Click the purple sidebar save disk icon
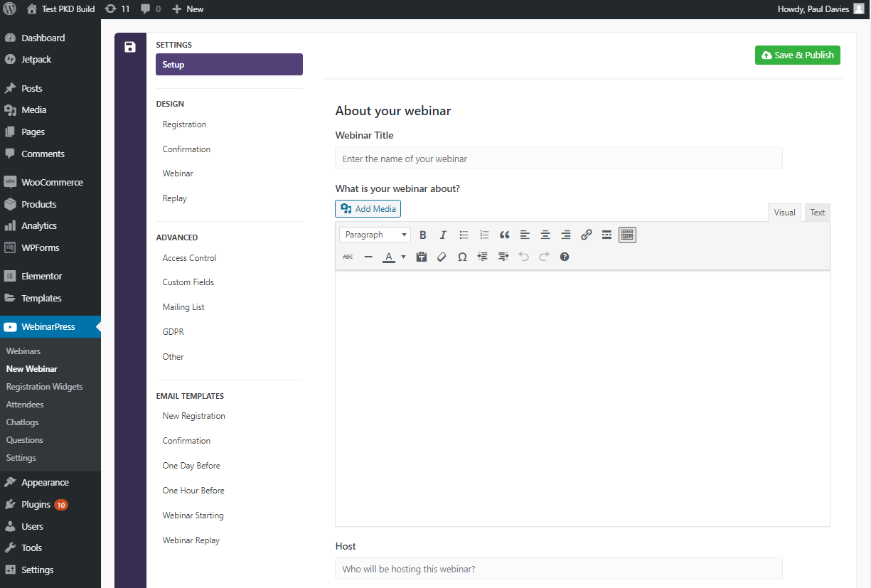This screenshot has height=588, width=871. [x=130, y=48]
